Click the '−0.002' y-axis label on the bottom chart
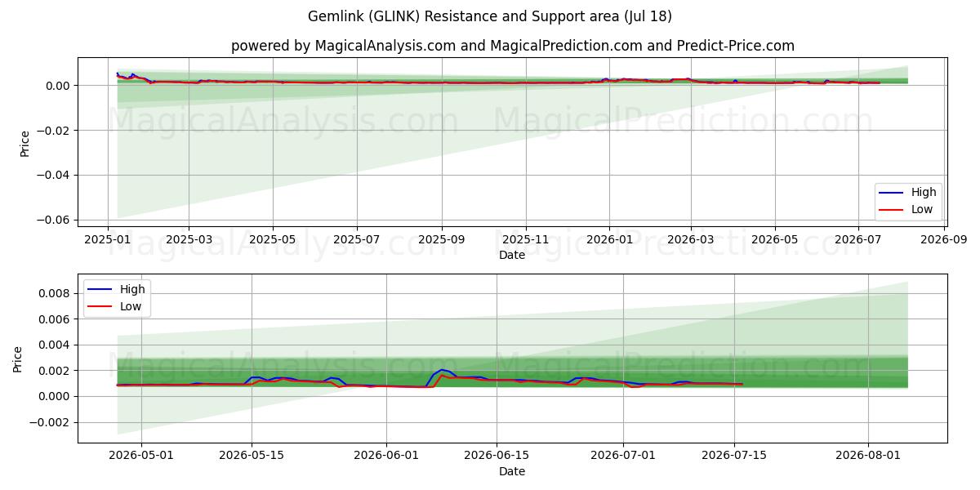Image resolution: width=980 pixels, height=490 pixels. [x=51, y=422]
